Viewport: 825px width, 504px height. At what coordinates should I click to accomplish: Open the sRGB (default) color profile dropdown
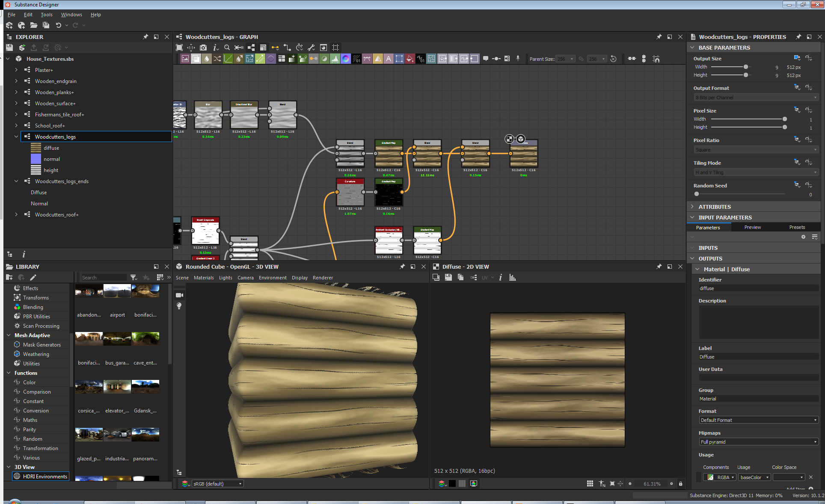pyautogui.click(x=218, y=484)
